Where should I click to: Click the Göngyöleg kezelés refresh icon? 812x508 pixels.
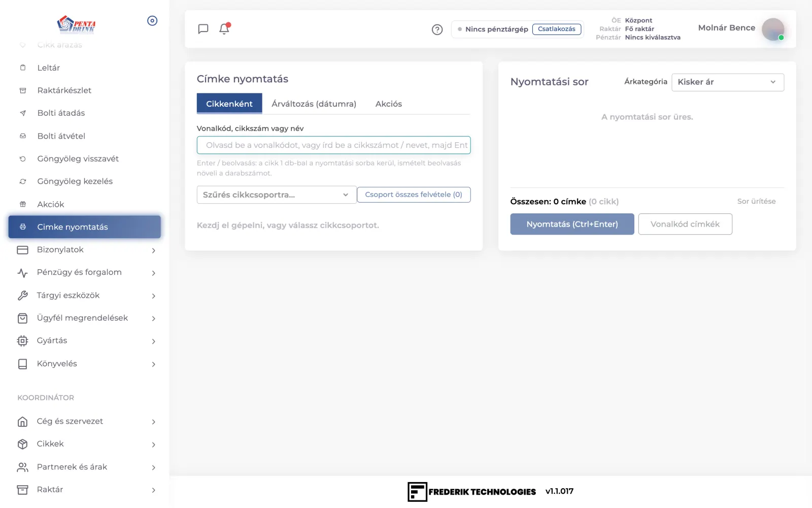coord(23,181)
